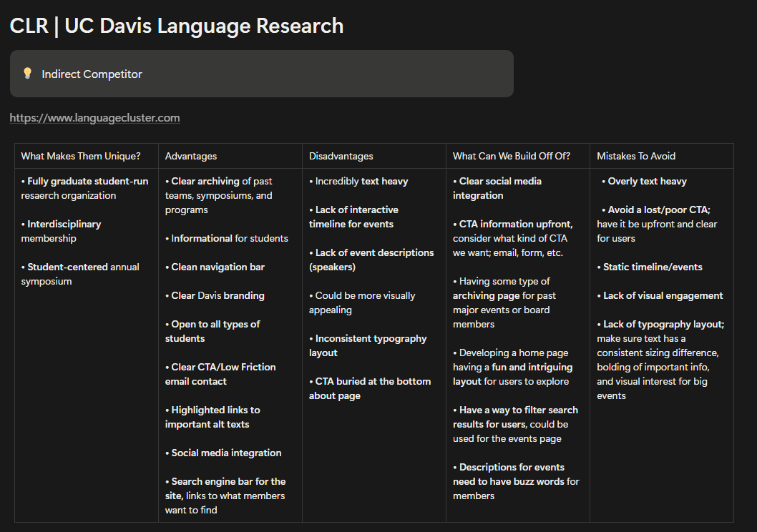The height and width of the screenshot is (532, 757).
Task: Click Could be more visually appealing
Action: point(362,302)
